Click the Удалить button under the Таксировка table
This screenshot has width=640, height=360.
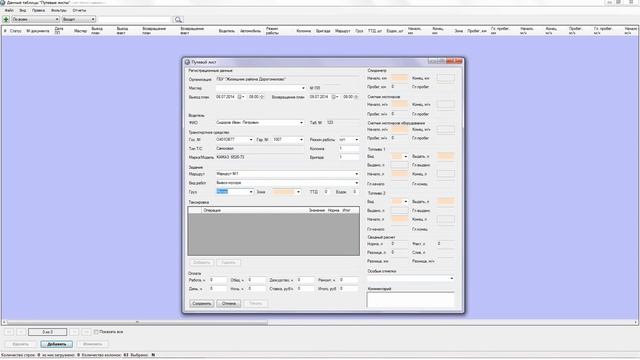tap(229, 262)
